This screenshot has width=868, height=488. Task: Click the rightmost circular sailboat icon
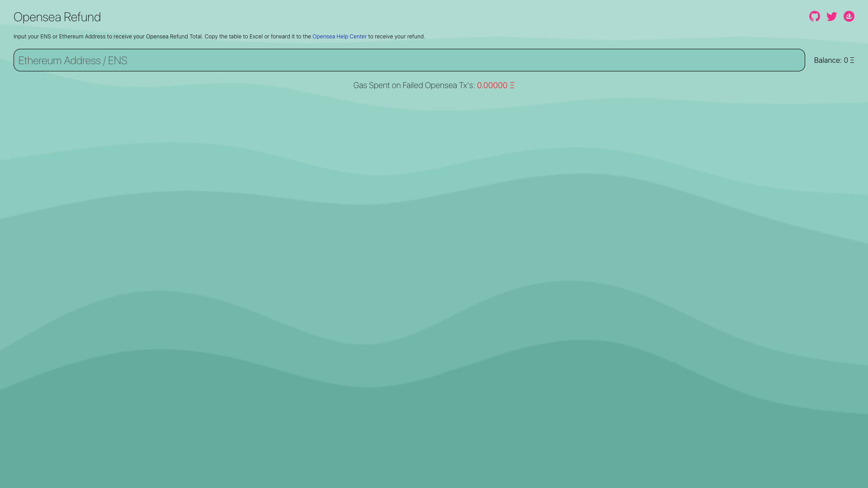coord(849,16)
